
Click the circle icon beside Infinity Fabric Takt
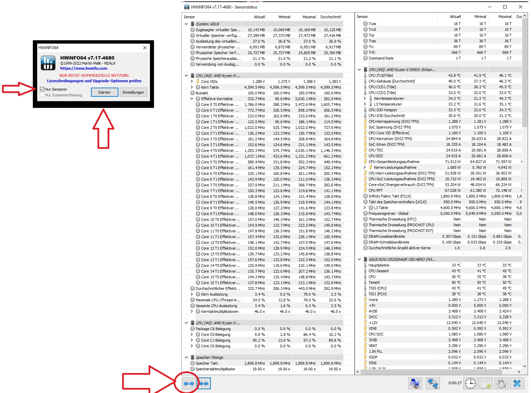(x=365, y=196)
